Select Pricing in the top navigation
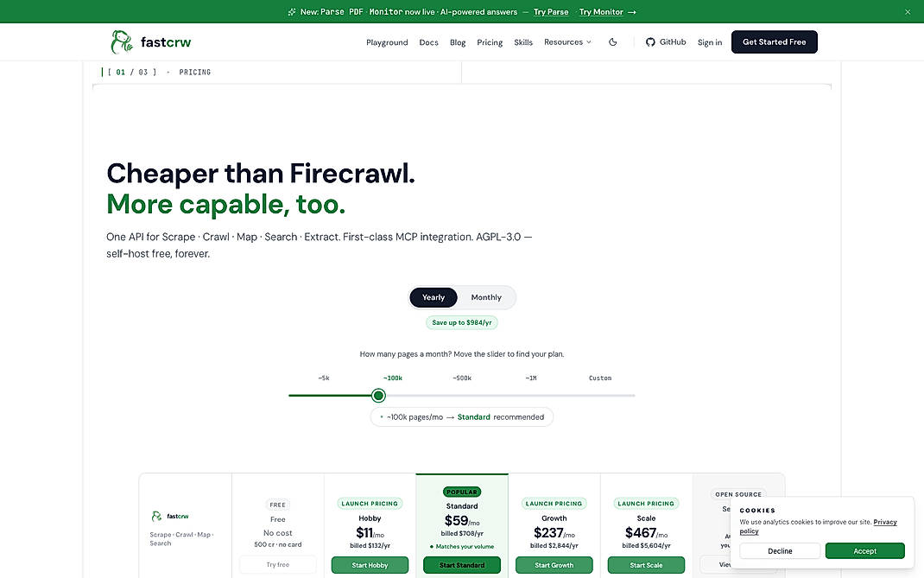Viewport: 924px width, 578px height. 490,42
